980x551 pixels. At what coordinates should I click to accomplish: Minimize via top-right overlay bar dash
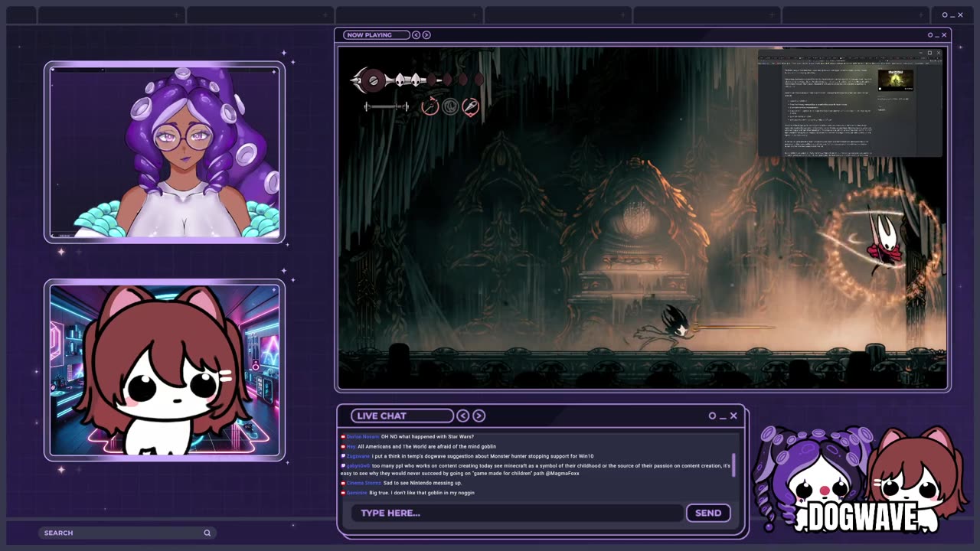[952, 15]
